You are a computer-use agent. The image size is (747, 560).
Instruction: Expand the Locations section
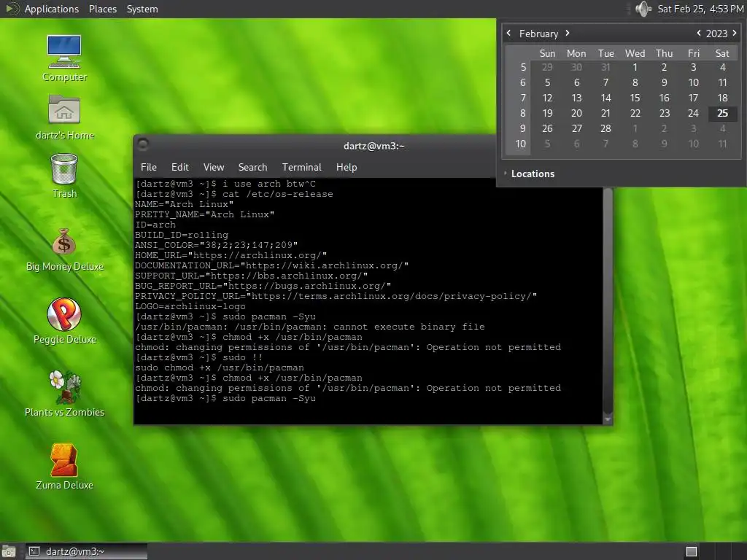[x=529, y=174]
